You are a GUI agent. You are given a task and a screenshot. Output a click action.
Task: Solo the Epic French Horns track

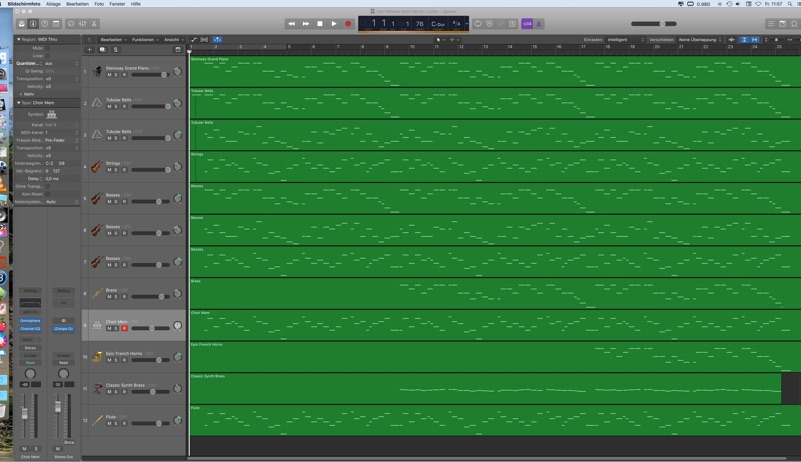pos(116,360)
